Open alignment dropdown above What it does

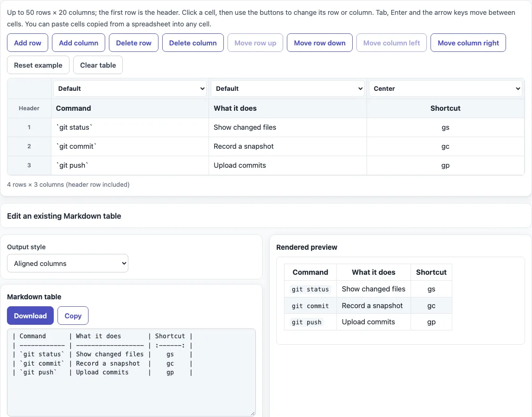(288, 88)
